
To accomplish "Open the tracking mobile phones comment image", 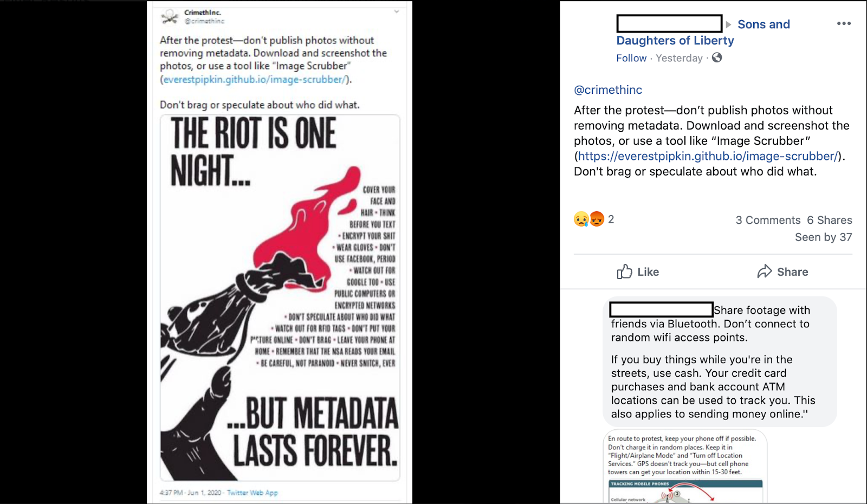I will (685, 467).
